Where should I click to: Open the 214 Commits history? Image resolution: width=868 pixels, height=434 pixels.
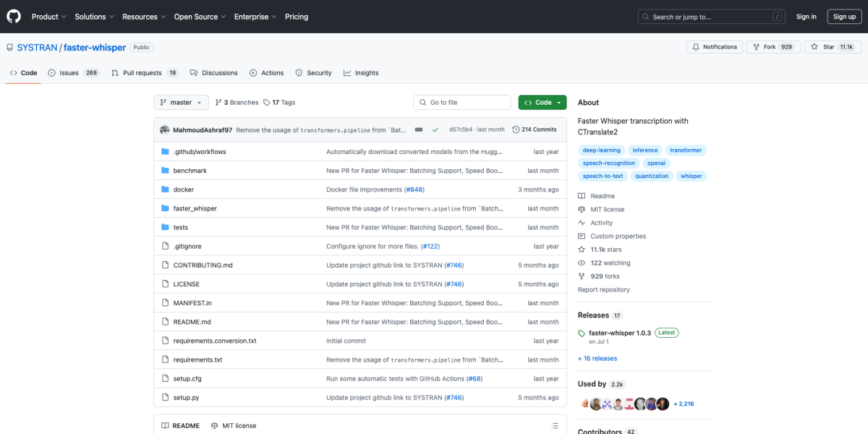pyautogui.click(x=535, y=129)
